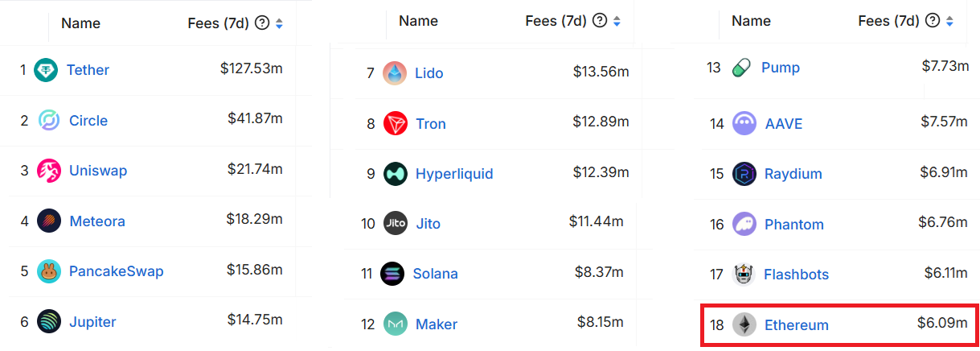Click sort arrows in the rightmost Fees header
980x351 pixels.
[x=949, y=22]
